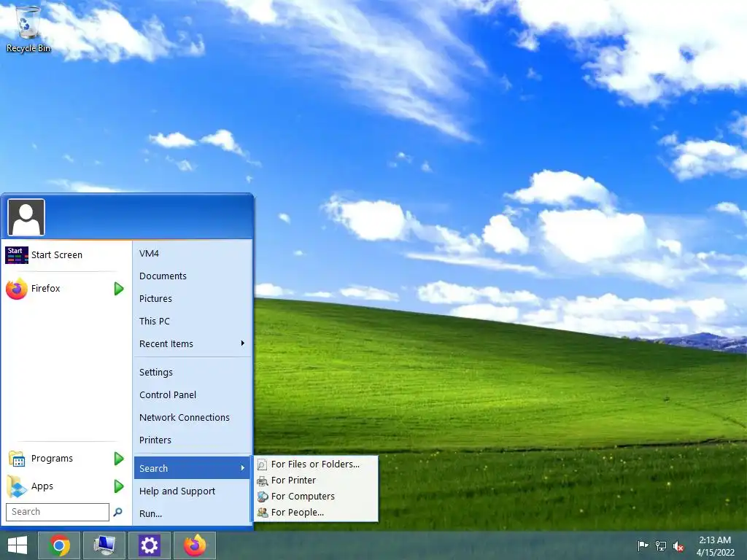Open Firefox from the taskbar
Image resolution: width=747 pixels, height=560 pixels.
(x=194, y=545)
